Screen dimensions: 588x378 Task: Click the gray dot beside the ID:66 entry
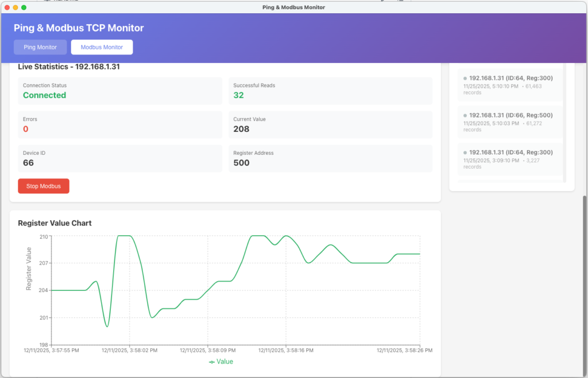(465, 115)
